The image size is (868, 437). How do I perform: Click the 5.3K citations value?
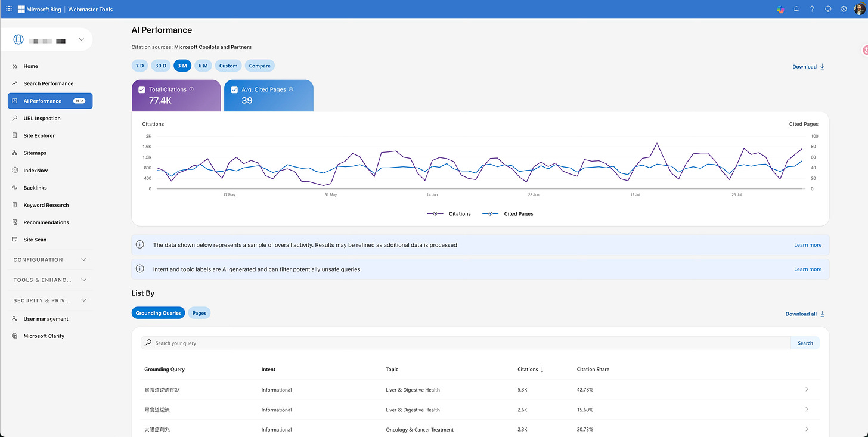coord(523,390)
